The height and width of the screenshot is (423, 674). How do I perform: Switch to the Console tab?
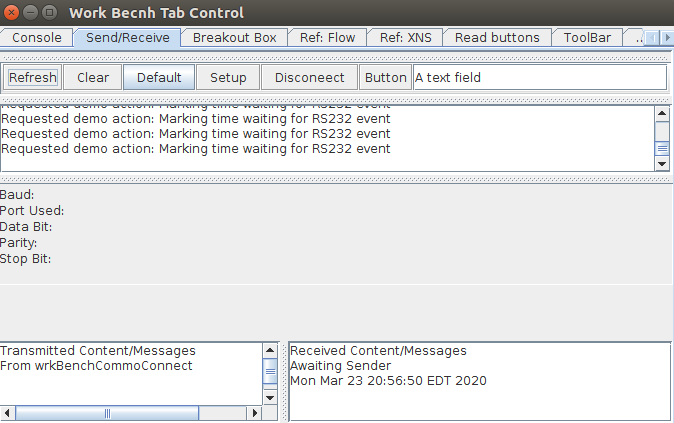(x=37, y=38)
